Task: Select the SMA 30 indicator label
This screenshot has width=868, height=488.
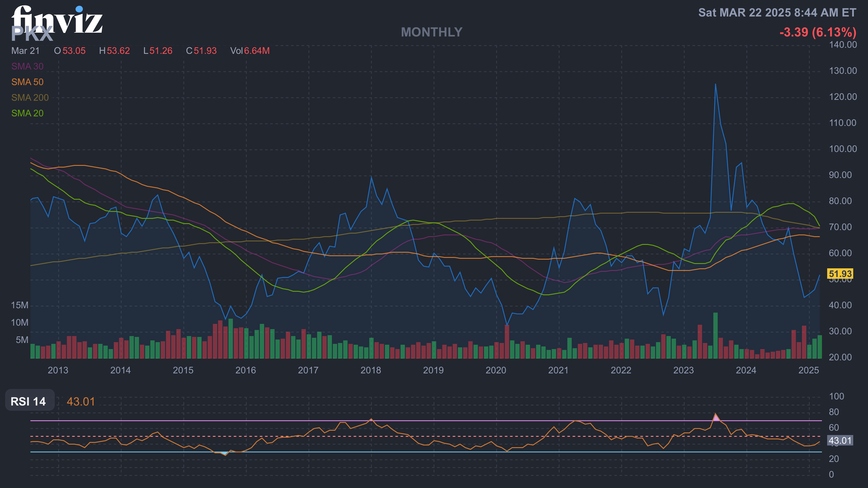Action: [27, 66]
